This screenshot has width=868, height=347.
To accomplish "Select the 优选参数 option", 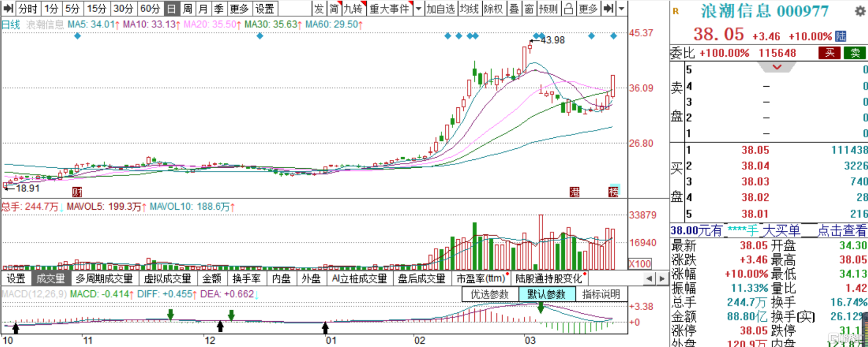I will click(x=490, y=294).
